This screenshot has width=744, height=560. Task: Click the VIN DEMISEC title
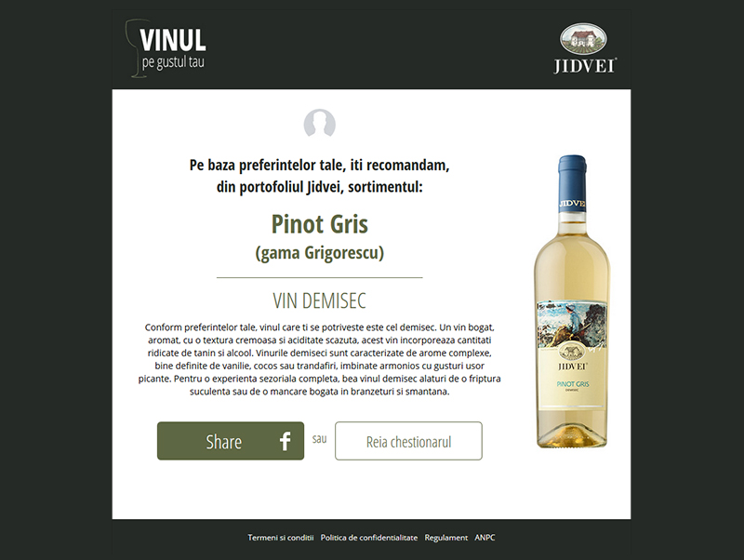tap(319, 300)
